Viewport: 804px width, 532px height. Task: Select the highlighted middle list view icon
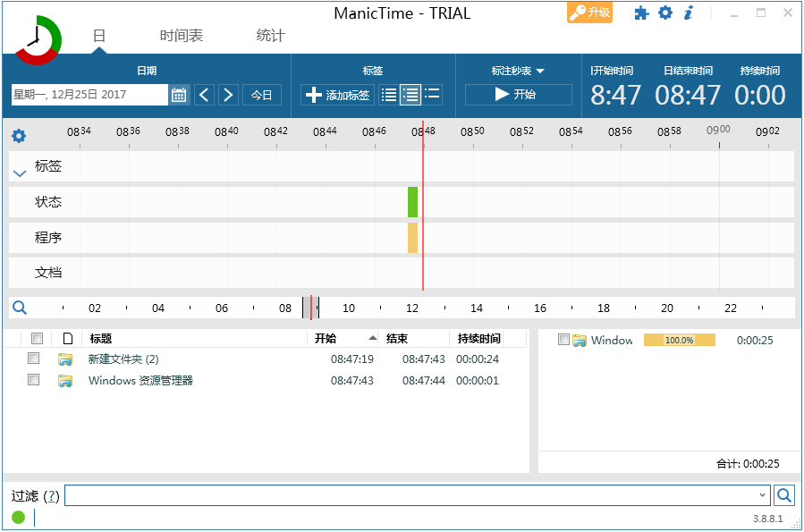(410, 95)
